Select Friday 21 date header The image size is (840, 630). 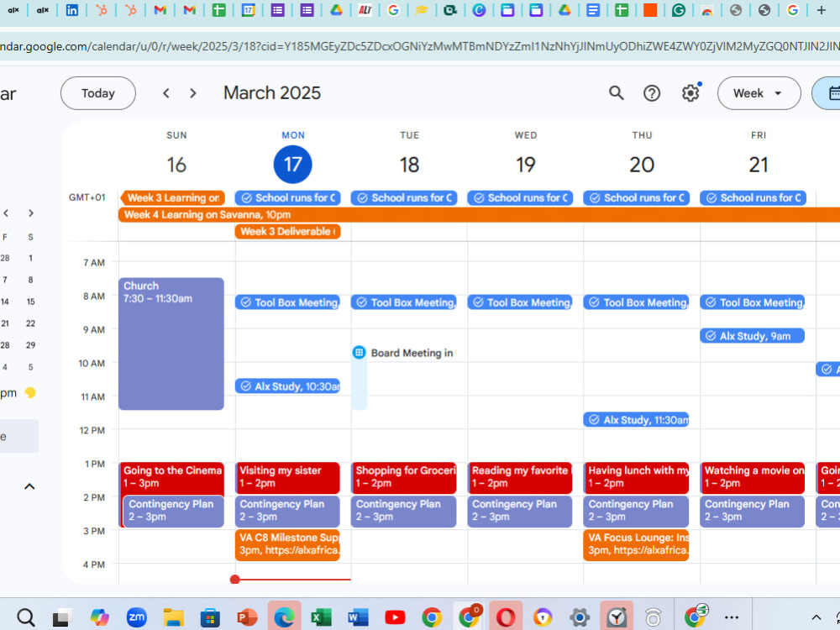(x=758, y=165)
